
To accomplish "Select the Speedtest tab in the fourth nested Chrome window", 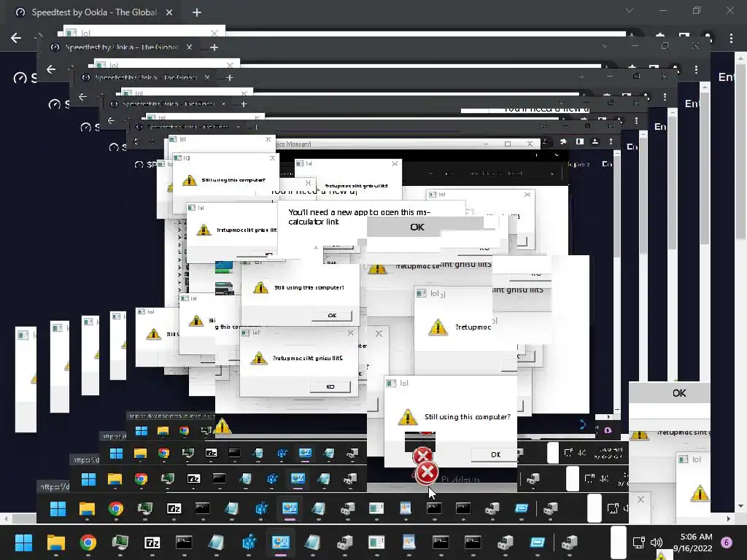I will (167, 104).
